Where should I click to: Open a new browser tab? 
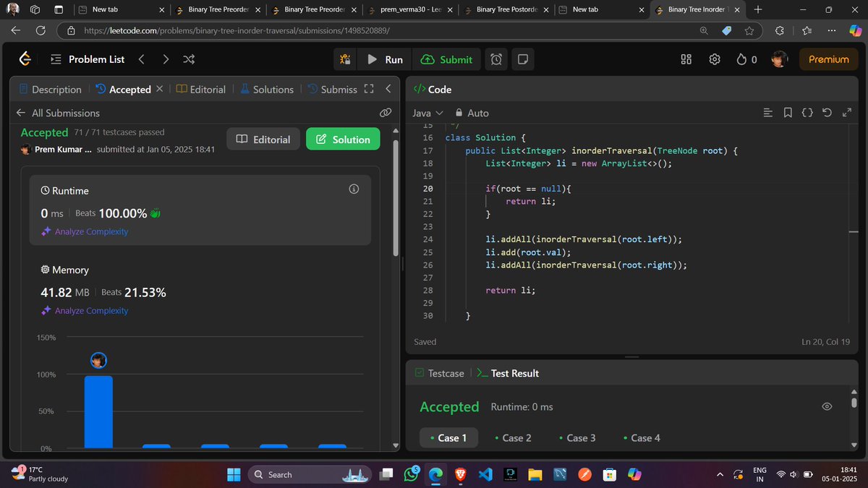pos(757,9)
